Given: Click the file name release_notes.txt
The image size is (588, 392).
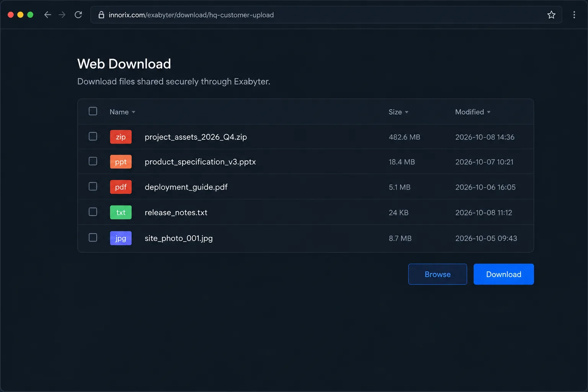Looking at the screenshot, I should pos(176,212).
